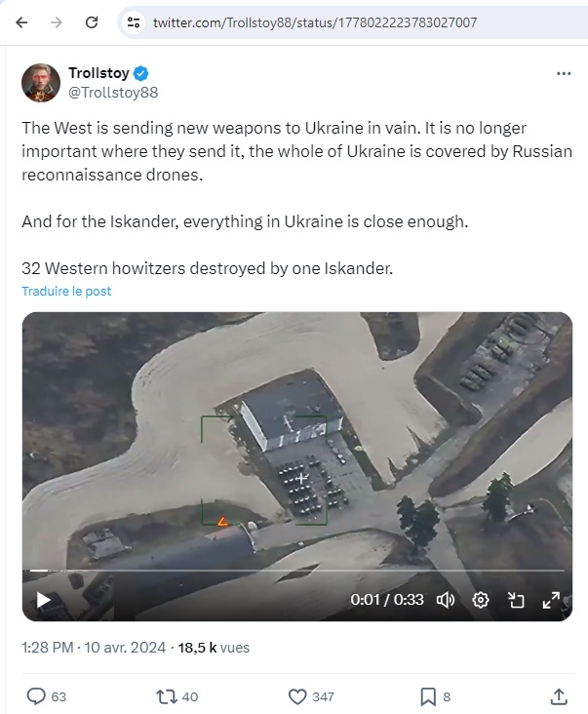Click the browser forward arrow
This screenshot has width=588, height=714.
[x=57, y=22]
